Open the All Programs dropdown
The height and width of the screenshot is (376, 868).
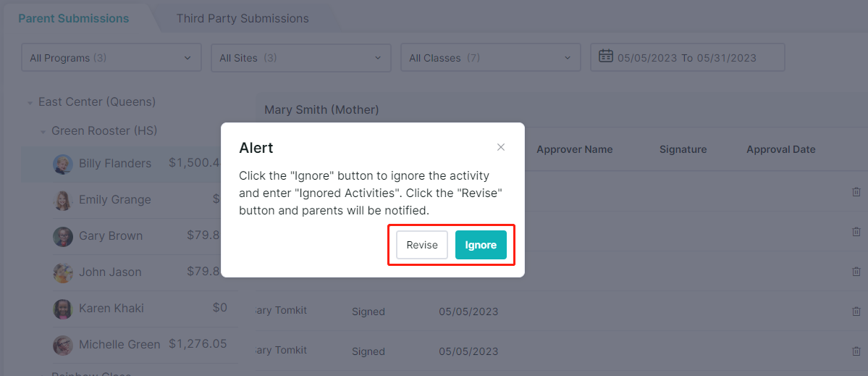click(111, 57)
